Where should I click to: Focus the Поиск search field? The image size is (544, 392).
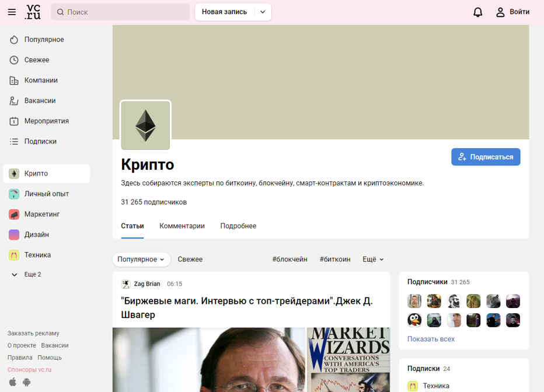click(120, 12)
